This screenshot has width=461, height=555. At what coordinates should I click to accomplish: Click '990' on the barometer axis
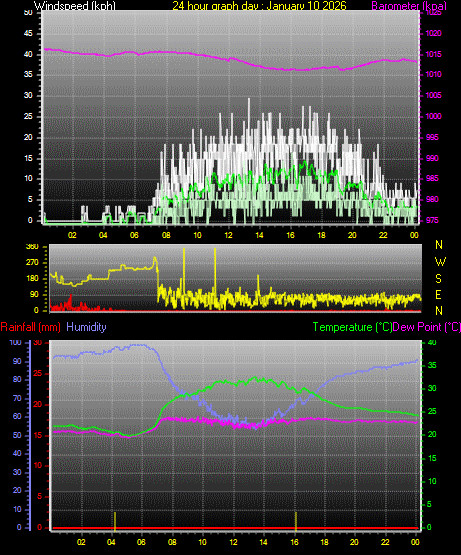[x=432, y=158]
